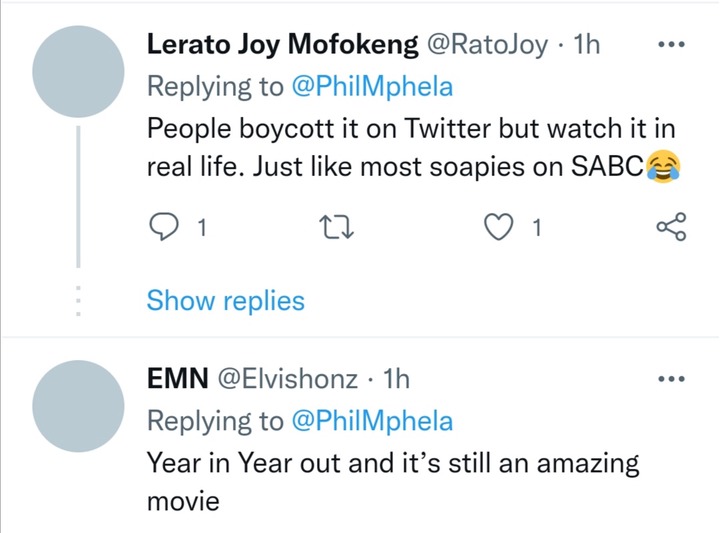Open EMN's profile avatar
This screenshot has width=720, height=533.
[78, 406]
